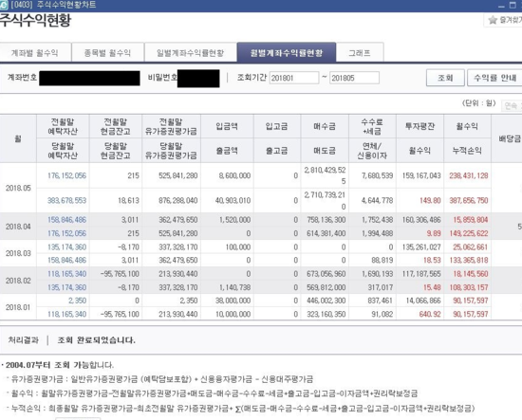This screenshot has height=420, width=522.
Task: Focus the end period field 201805
Action: point(354,78)
